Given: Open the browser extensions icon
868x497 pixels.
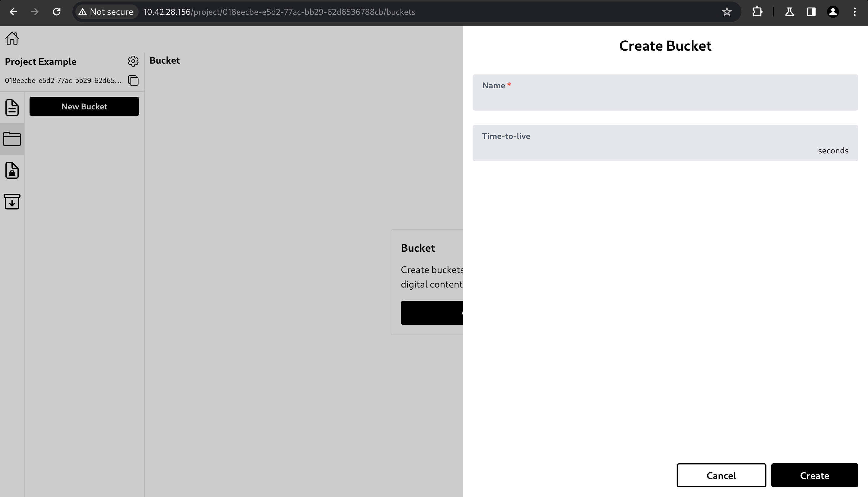Looking at the screenshot, I should (x=758, y=12).
